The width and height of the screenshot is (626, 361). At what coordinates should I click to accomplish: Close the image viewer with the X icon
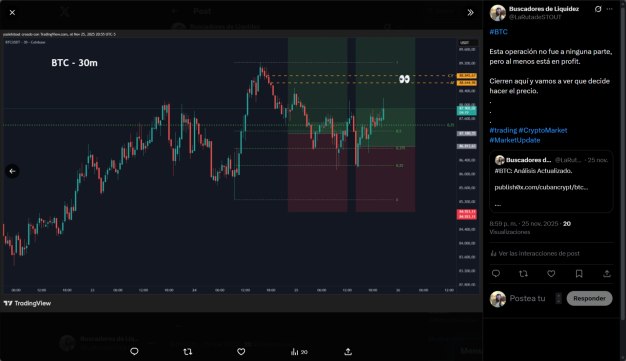[12, 12]
